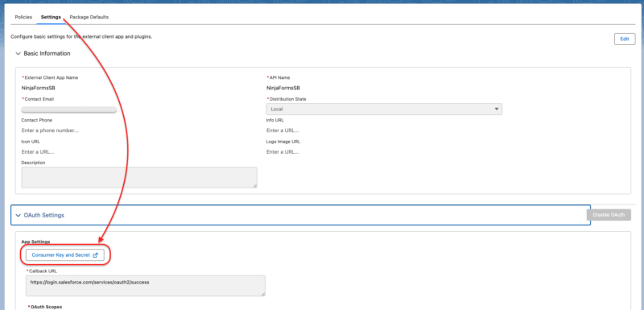Click the App Settings heading
This screenshot has height=310, width=644.
[35, 242]
